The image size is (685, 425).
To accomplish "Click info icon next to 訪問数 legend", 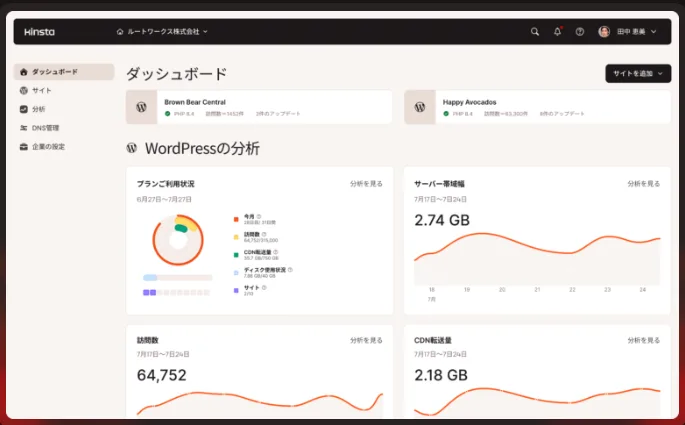I will click(263, 234).
